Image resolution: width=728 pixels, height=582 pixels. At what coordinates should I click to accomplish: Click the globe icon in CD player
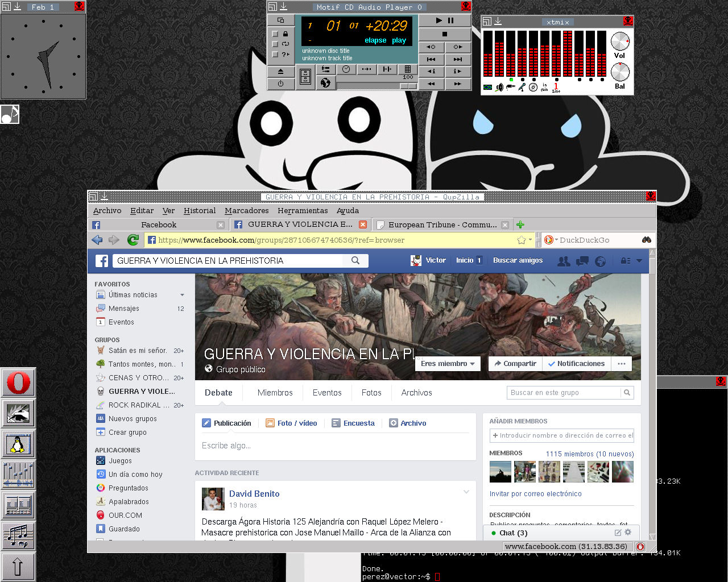(325, 83)
